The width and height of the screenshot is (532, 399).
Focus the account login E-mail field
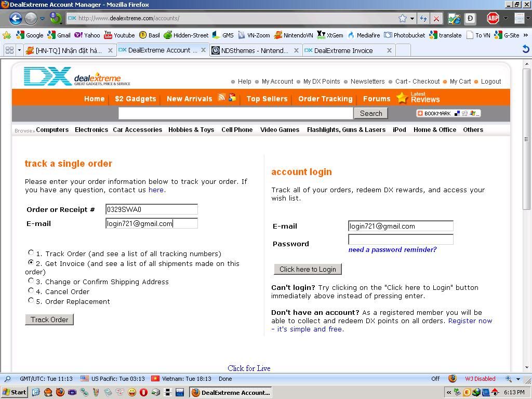pos(401,226)
